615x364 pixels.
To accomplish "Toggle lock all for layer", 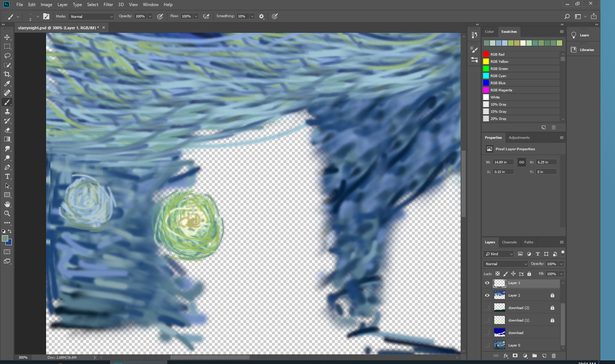I will point(529,274).
